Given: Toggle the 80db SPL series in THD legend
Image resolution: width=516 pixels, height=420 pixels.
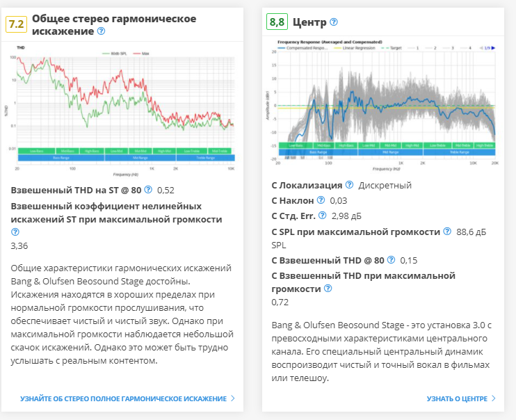Looking at the screenshot, I should [113, 53].
